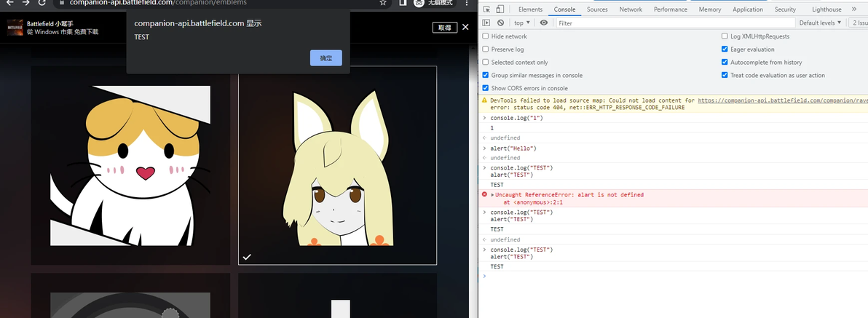Click the alart("TEST") misspelled command line
The image size is (868, 318).
[511, 175]
